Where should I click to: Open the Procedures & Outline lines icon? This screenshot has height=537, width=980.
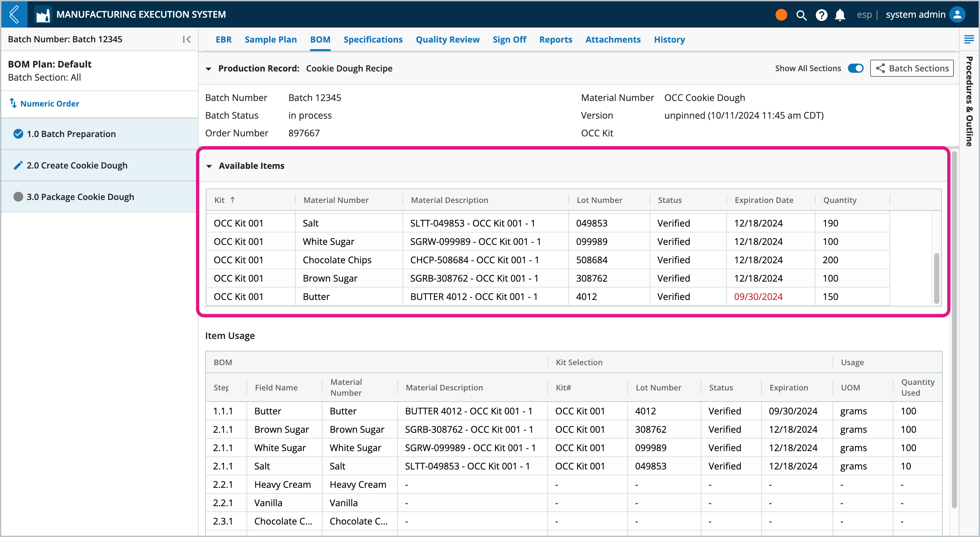coord(969,39)
